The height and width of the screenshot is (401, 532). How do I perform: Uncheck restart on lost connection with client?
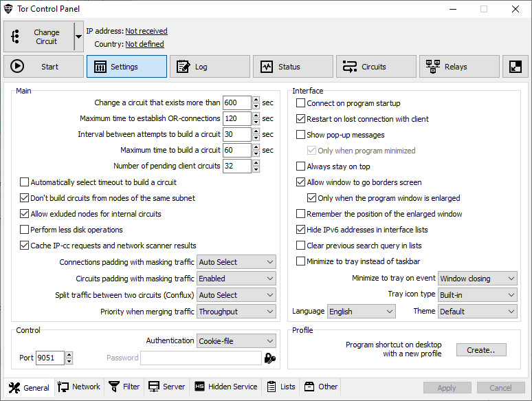pyautogui.click(x=300, y=119)
